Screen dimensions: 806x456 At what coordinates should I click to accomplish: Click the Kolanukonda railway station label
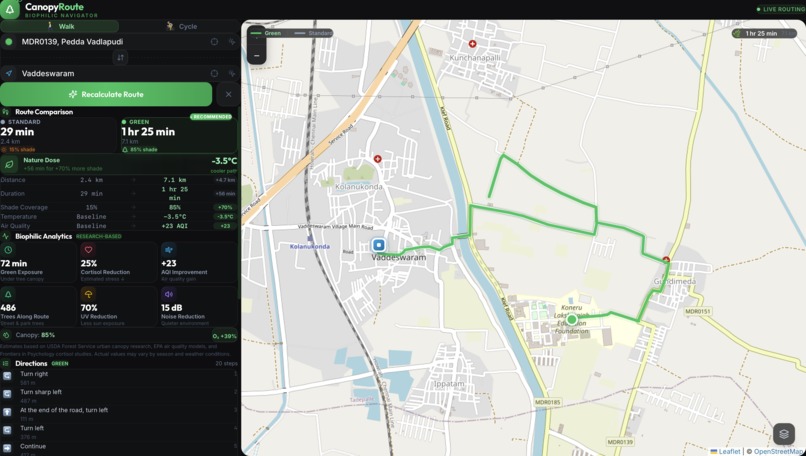click(309, 247)
